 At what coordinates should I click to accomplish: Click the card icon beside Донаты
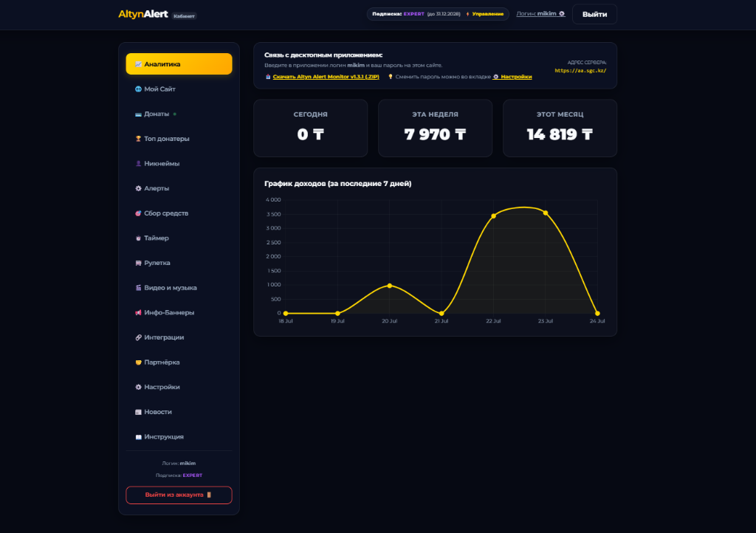pyautogui.click(x=138, y=114)
